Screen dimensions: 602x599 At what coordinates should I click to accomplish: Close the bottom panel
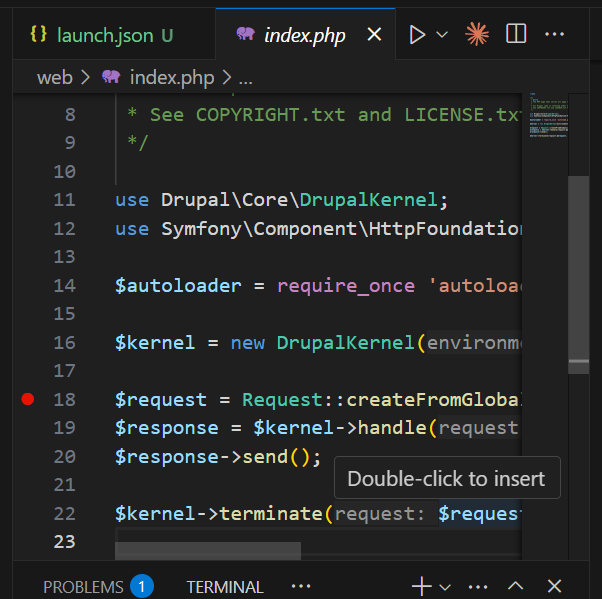554,586
